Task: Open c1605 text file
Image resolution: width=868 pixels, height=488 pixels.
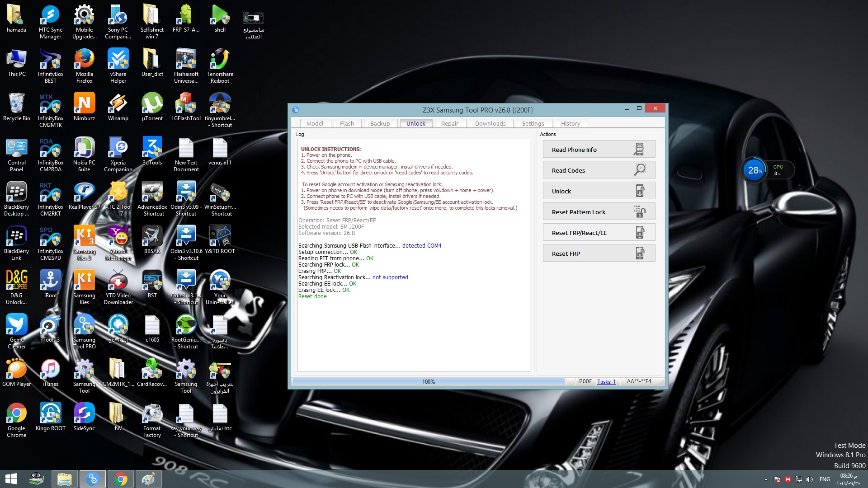Action: (152, 328)
